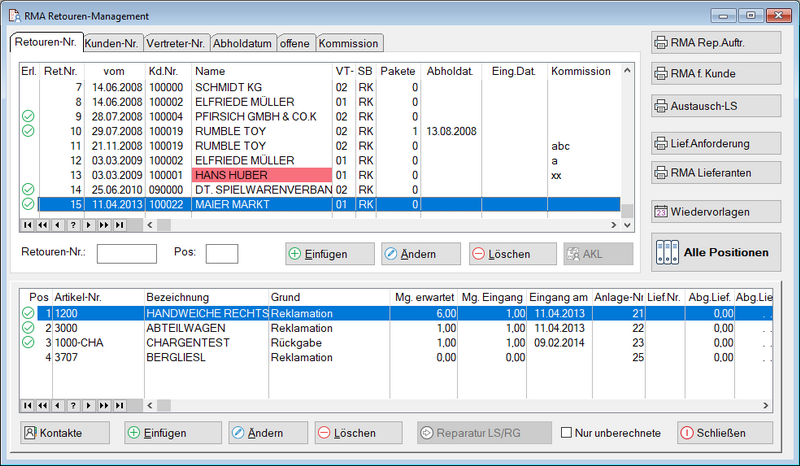Click Schließen red exclamation icon
The width and height of the screenshot is (800, 466).
687,433
